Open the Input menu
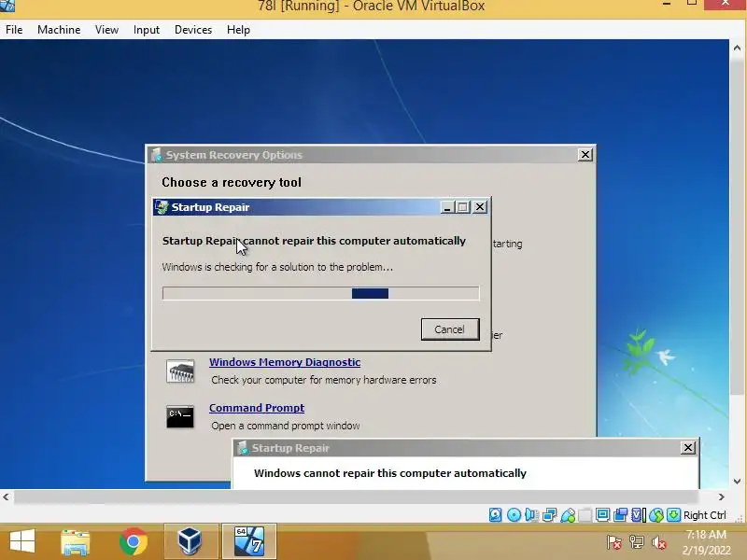Viewport: 747px width, 560px height. click(x=147, y=30)
